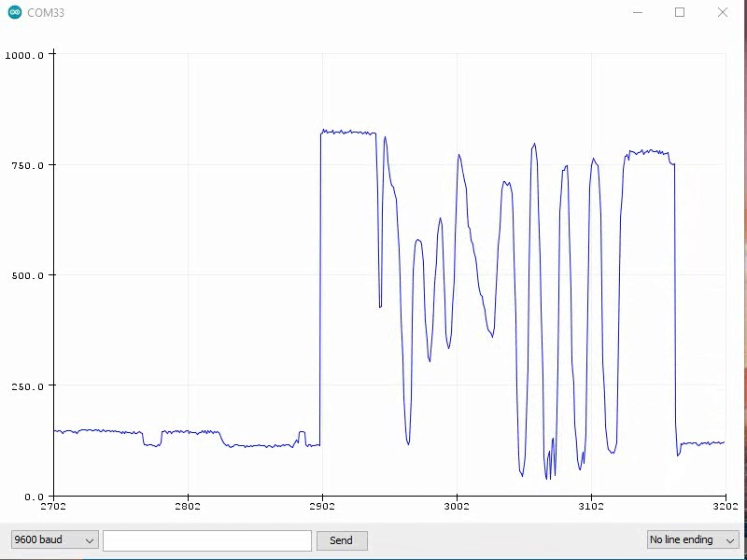The width and height of the screenshot is (747, 560).
Task: Click the 3002 x-axis label
Action: click(457, 507)
